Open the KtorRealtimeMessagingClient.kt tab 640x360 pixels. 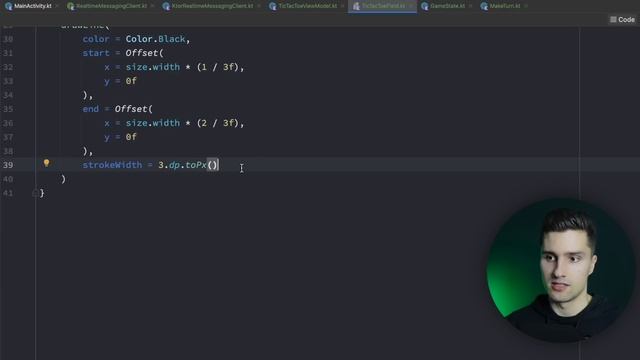(x=212, y=6)
